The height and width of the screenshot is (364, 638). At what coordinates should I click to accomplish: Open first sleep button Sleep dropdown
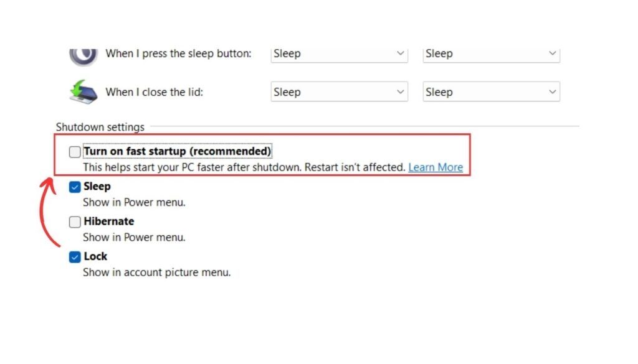coord(340,54)
